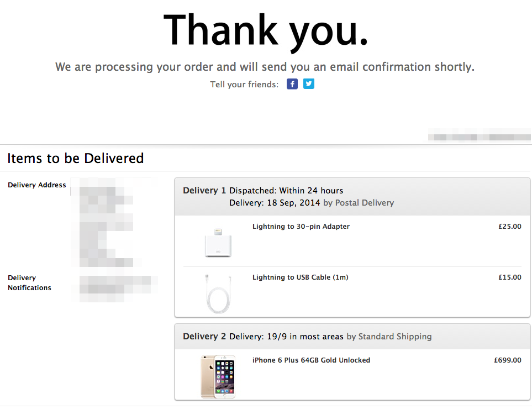Image resolution: width=532 pixels, height=409 pixels.
Task: Click the Standard Shipping method text
Action: [395, 337]
